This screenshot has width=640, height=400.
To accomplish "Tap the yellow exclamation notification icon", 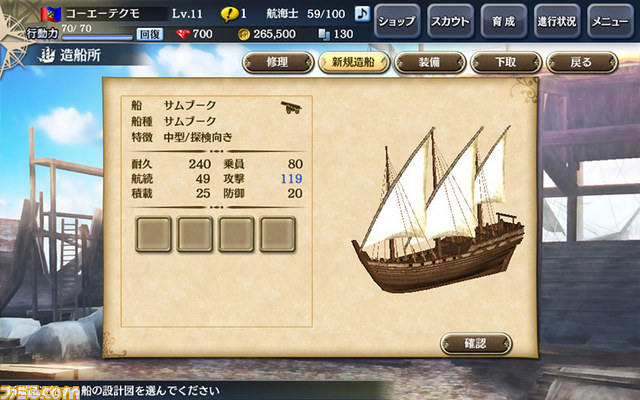I will coord(229,15).
